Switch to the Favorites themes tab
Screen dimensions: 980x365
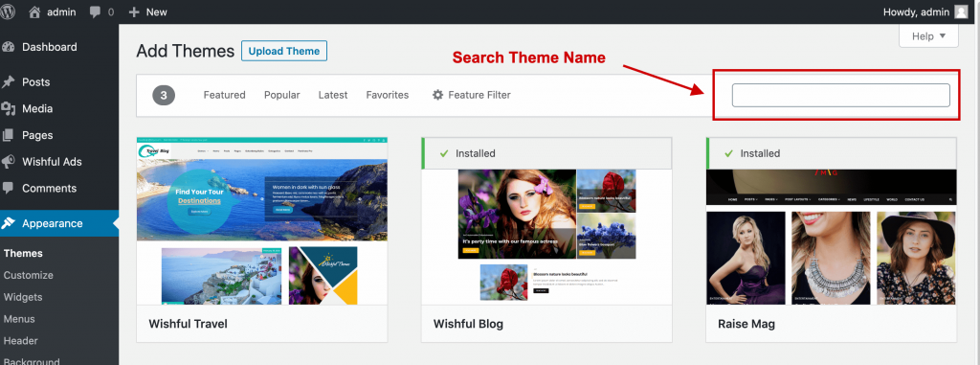388,95
